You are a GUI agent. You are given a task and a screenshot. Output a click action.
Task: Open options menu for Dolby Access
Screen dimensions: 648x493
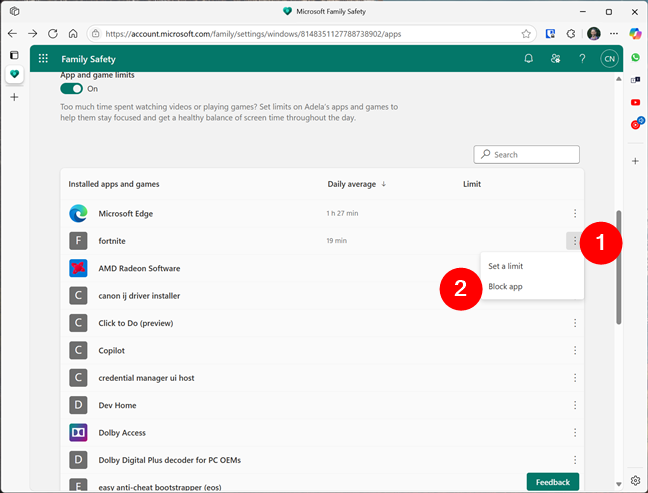coord(575,433)
